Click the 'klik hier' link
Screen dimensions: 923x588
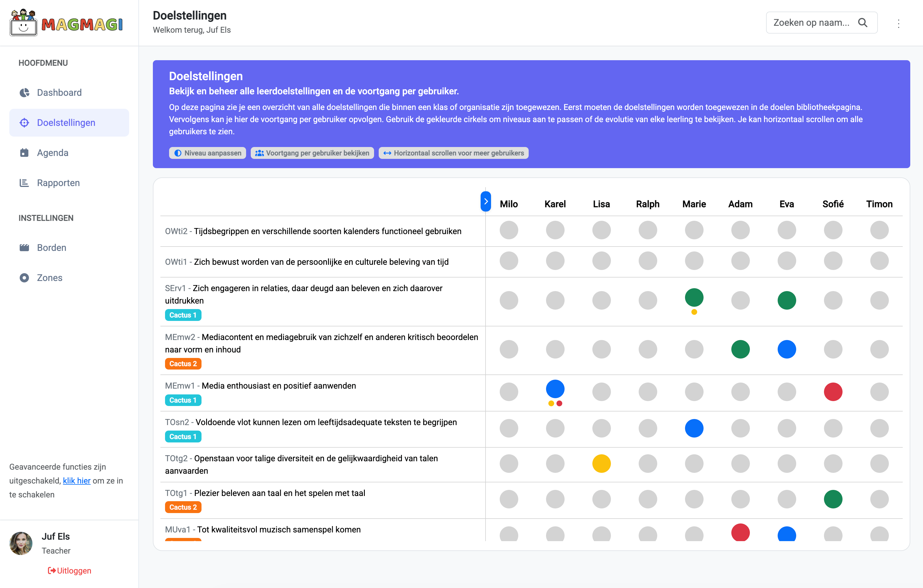coord(77,481)
